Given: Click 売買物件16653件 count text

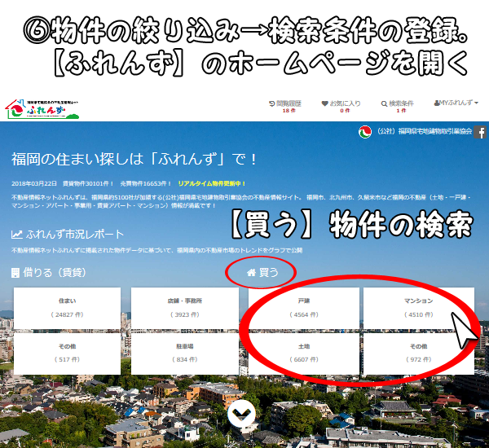Looking at the screenshot, I should click(146, 183).
